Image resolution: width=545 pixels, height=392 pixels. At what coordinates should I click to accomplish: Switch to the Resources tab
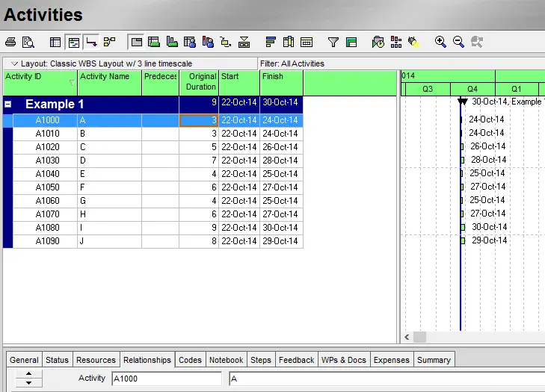click(x=96, y=360)
